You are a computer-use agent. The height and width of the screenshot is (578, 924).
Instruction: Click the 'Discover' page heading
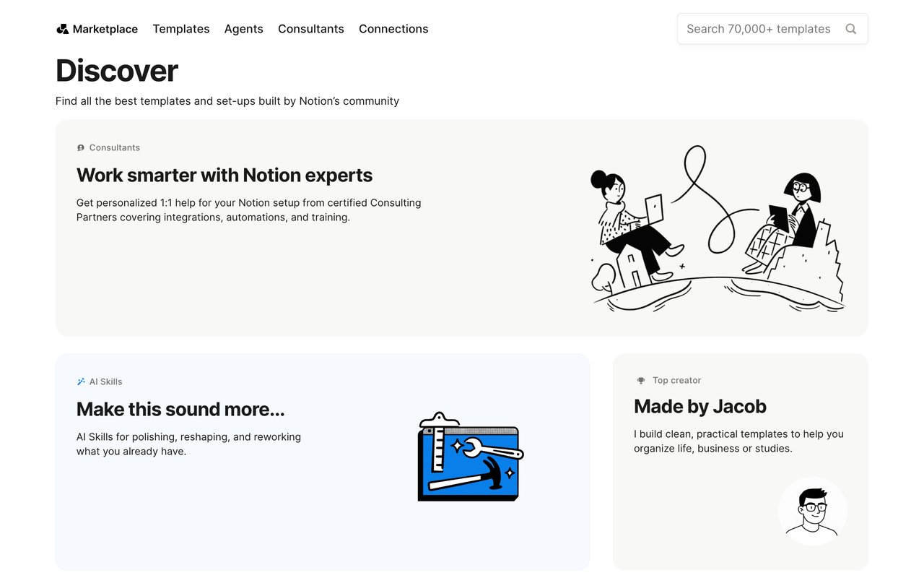click(x=117, y=71)
